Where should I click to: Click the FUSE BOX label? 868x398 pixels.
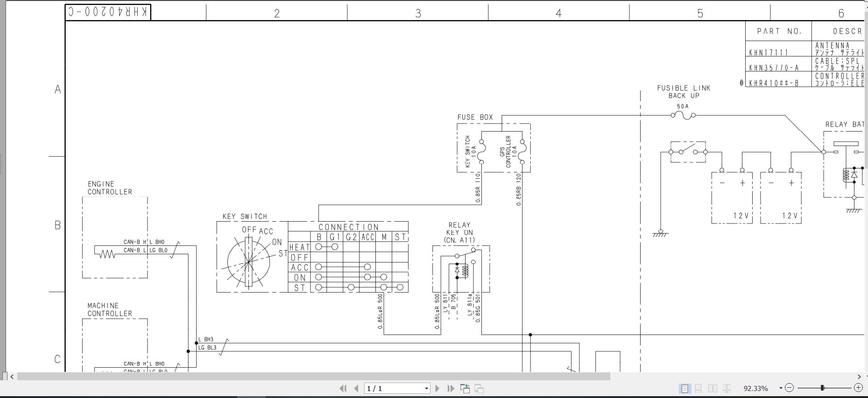coord(475,118)
